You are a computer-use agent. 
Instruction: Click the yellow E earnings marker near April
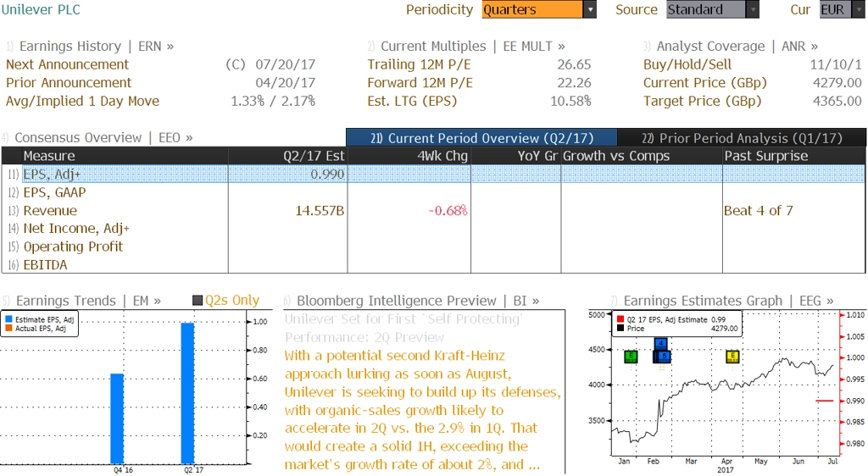(x=732, y=357)
